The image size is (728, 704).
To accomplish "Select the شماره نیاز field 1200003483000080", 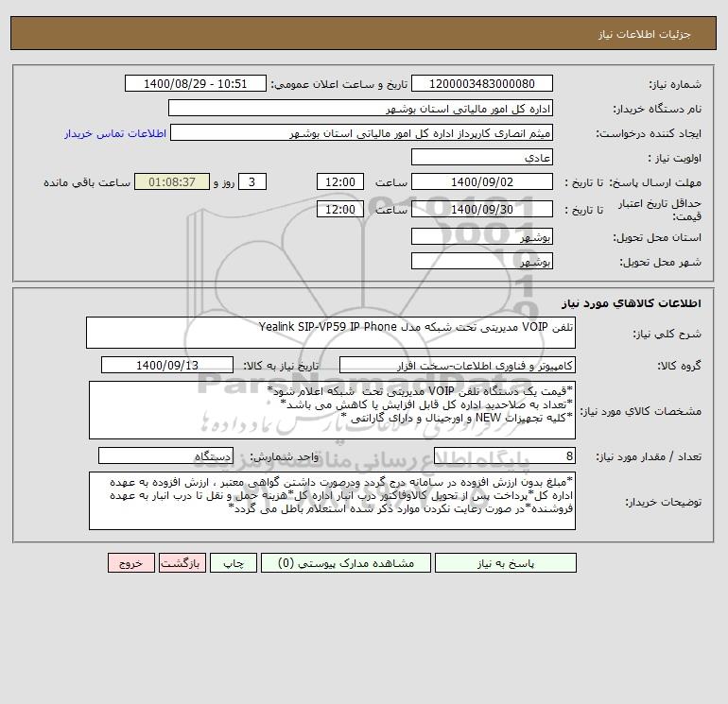I will pos(482,83).
